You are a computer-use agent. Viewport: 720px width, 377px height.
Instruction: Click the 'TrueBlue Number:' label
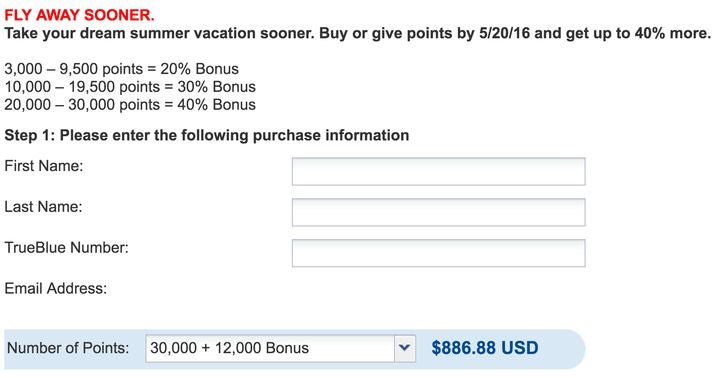pyautogui.click(x=67, y=248)
